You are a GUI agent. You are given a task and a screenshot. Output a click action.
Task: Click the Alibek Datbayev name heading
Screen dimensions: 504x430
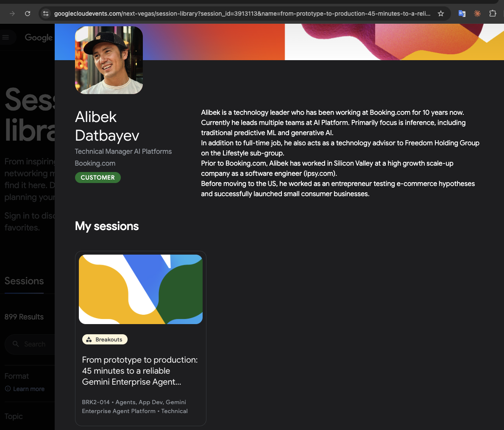[107, 126]
